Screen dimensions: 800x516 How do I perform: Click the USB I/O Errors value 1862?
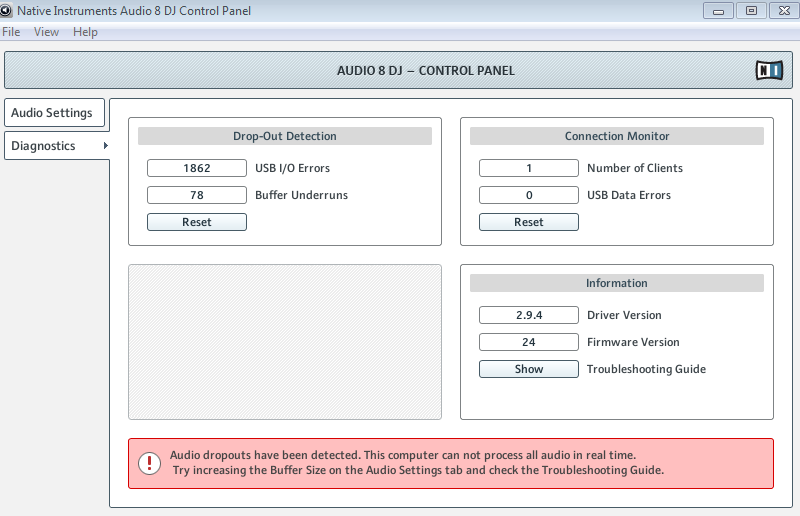coord(197,168)
